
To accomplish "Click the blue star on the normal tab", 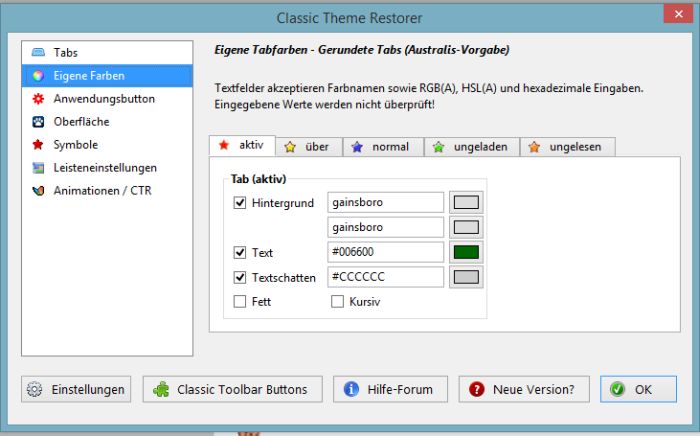I will pos(357,147).
